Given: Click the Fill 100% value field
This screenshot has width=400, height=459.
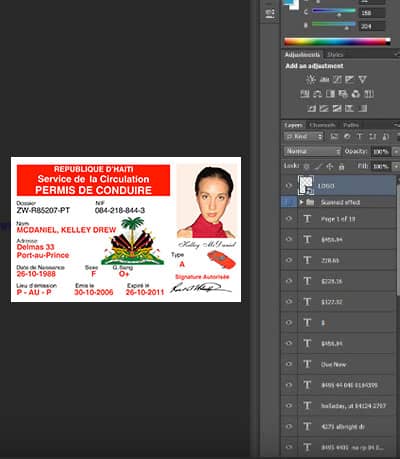Looking at the screenshot, I should (380, 166).
